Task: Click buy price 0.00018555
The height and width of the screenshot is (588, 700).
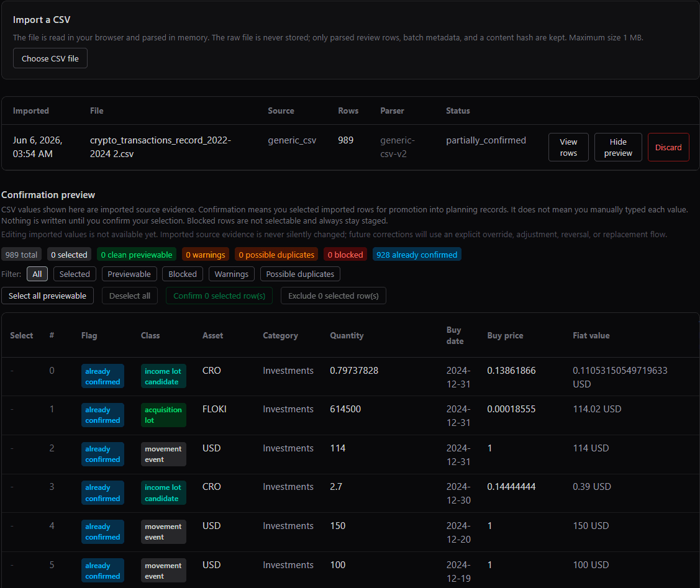Action: pyautogui.click(x=511, y=409)
